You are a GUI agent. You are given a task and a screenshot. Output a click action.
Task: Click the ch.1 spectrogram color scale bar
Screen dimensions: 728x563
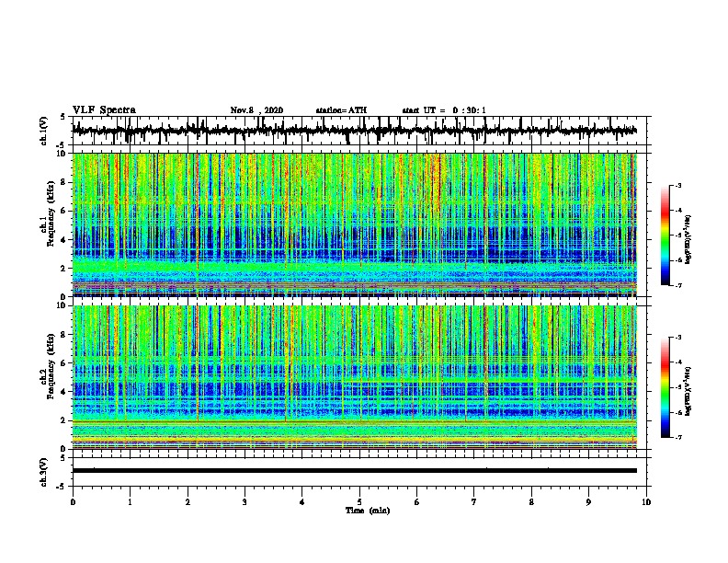click(665, 236)
